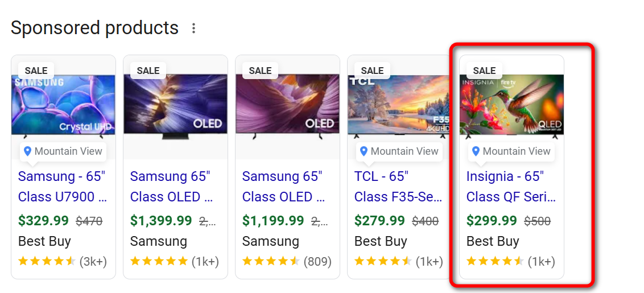Click the star rating on the Insignia TV
The image size is (644, 293).
click(x=495, y=262)
